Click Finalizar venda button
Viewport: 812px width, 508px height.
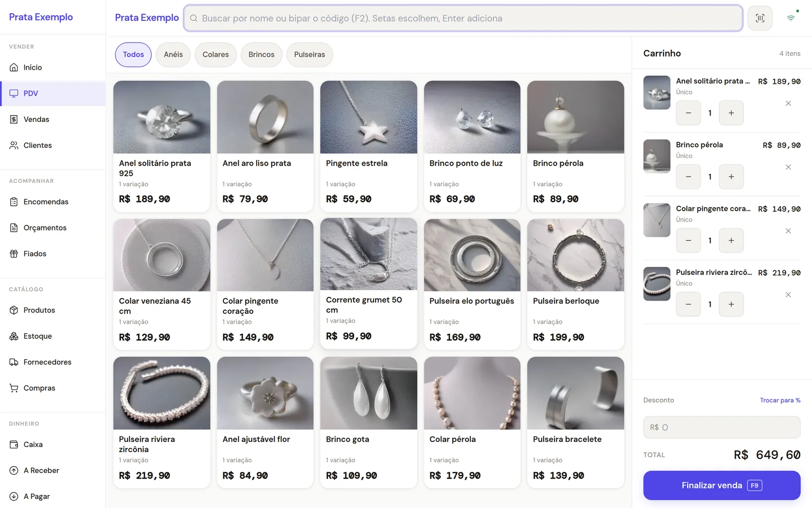[x=722, y=485]
